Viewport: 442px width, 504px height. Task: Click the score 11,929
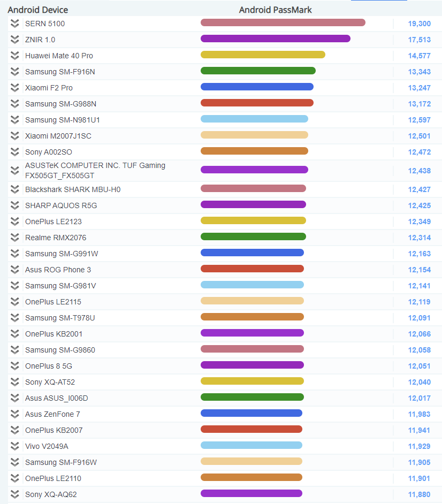pos(419,447)
